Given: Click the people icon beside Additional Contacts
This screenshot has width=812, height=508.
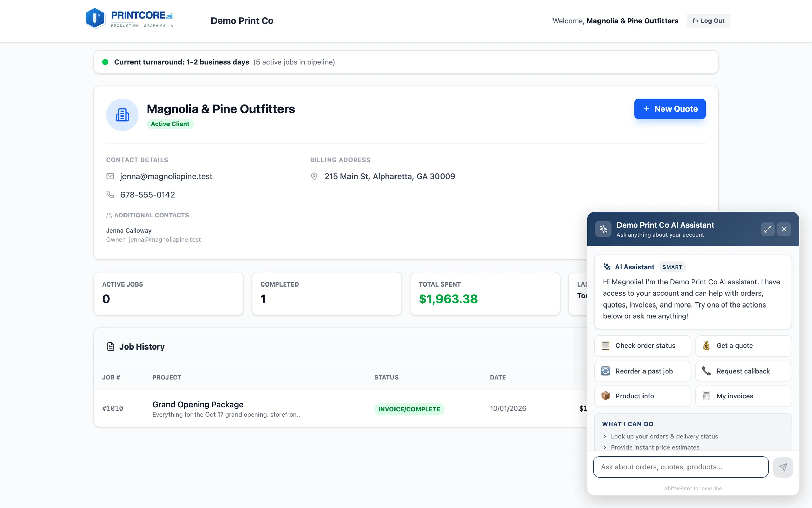Looking at the screenshot, I should tap(109, 215).
